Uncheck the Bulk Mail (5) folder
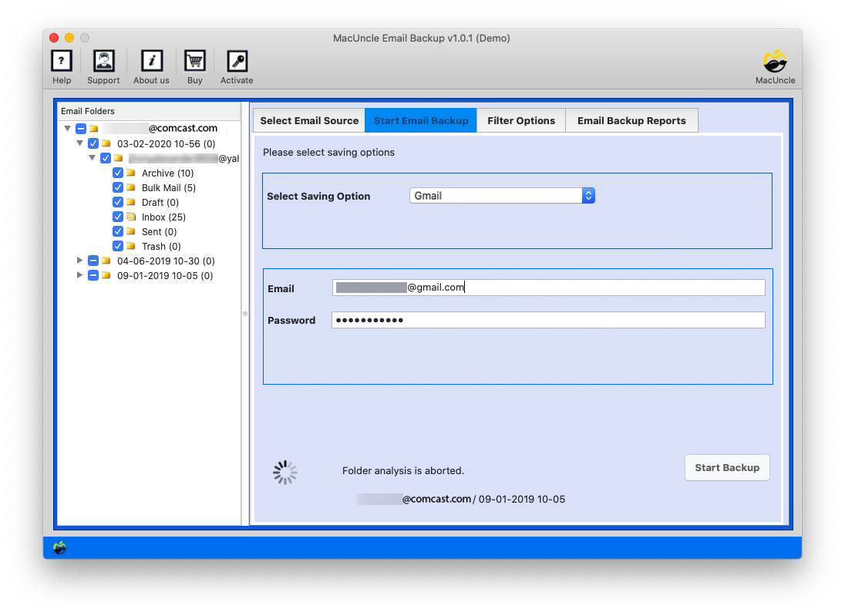The width and height of the screenshot is (845, 616). click(x=117, y=187)
